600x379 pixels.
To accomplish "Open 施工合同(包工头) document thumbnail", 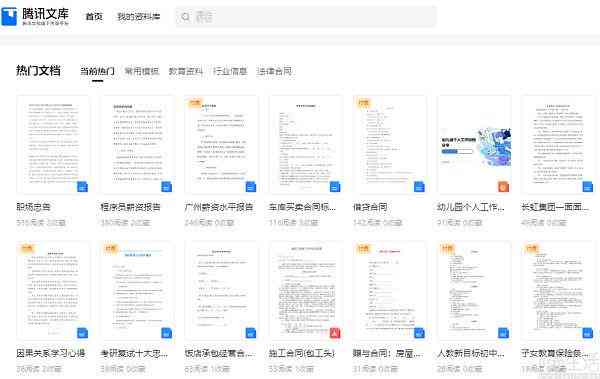I will (306, 291).
